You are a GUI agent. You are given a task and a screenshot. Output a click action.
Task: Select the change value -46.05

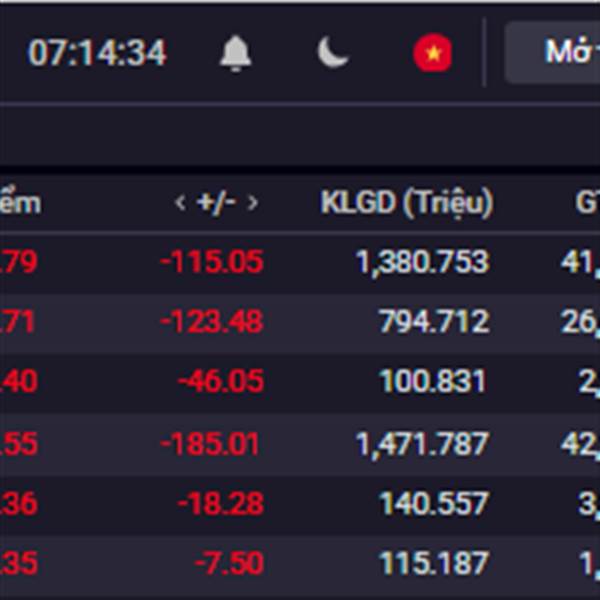coord(221,382)
